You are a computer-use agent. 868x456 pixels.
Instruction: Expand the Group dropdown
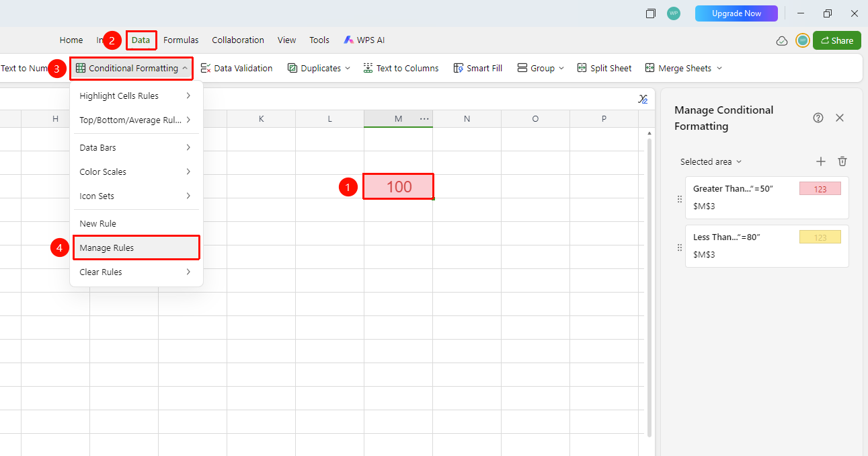(x=541, y=68)
